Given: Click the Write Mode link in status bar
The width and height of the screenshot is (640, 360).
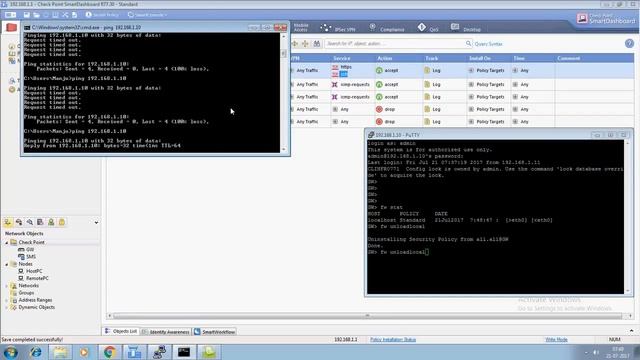Looking at the screenshot, I should tap(556, 340).
